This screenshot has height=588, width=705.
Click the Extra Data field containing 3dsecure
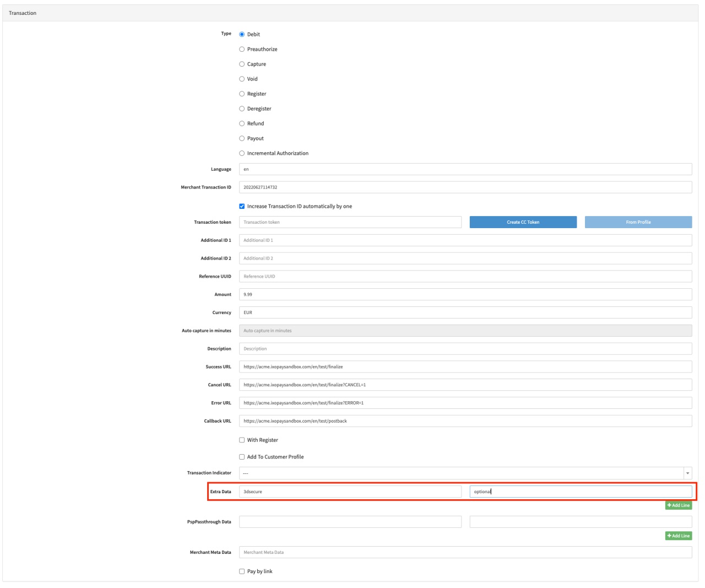[x=350, y=492]
